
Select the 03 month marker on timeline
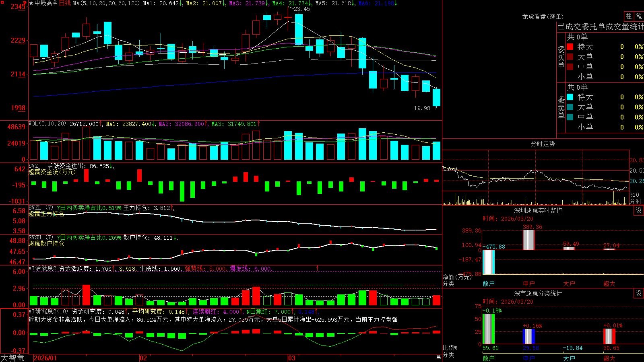coord(292,358)
